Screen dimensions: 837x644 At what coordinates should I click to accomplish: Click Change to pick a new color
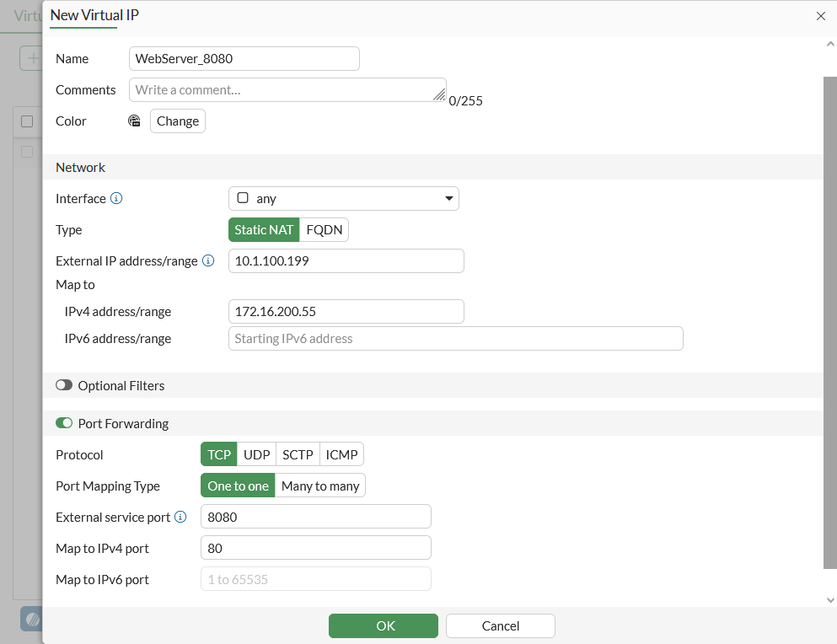point(177,121)
